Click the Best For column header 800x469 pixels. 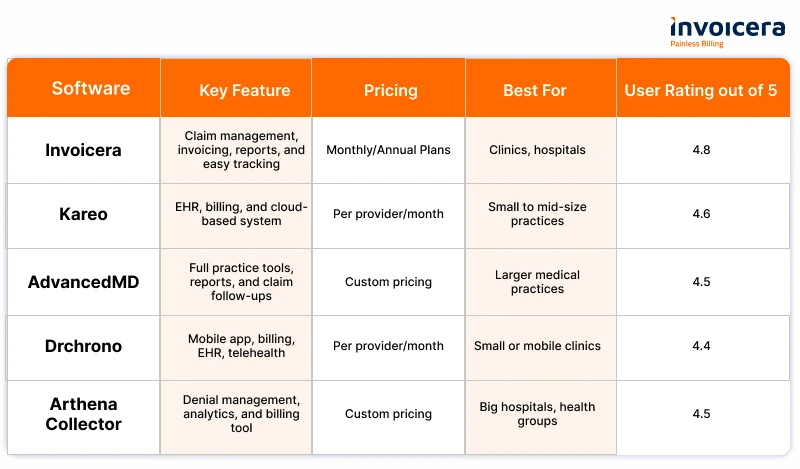[x=535, y=90]
